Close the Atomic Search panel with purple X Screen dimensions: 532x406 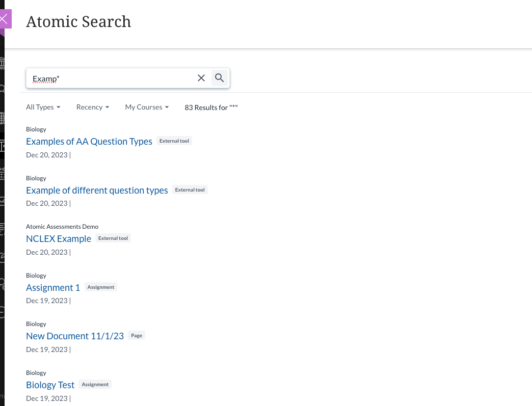pyautogui.click(x=5, y=19)
